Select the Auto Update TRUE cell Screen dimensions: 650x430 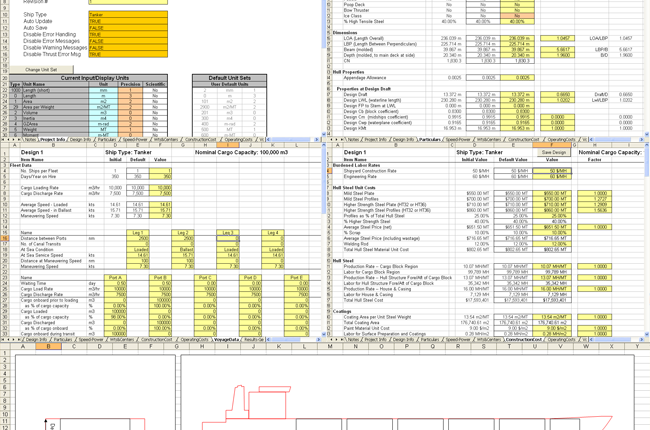pyautogui.click(x=128, y=21)
